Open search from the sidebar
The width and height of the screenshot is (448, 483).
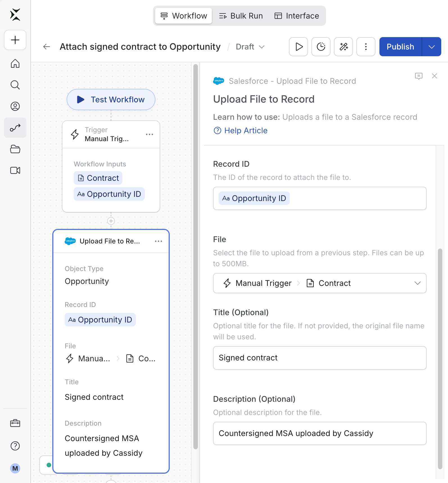pos(15,85)
